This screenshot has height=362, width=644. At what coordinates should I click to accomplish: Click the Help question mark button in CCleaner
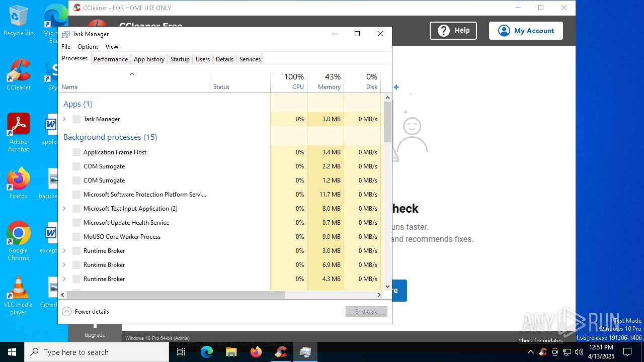453,31
